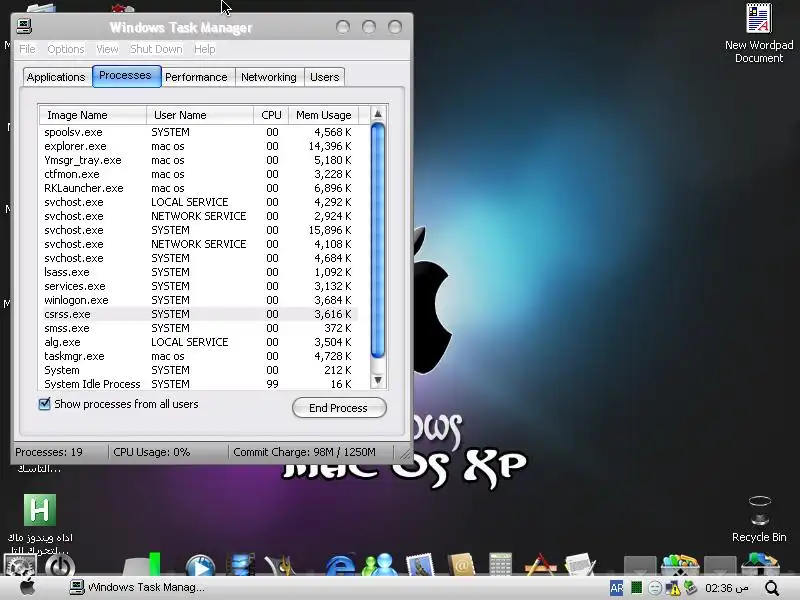Select the spoolsv.exe process row

click(x=199, y=132)
